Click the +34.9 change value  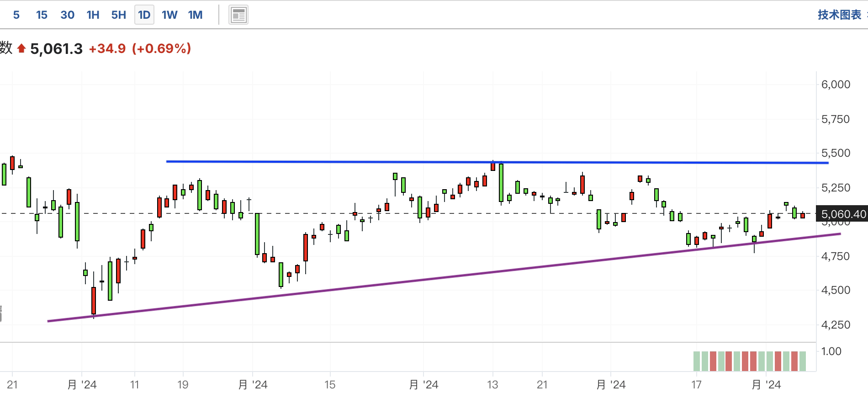click(x=107, y=48)
